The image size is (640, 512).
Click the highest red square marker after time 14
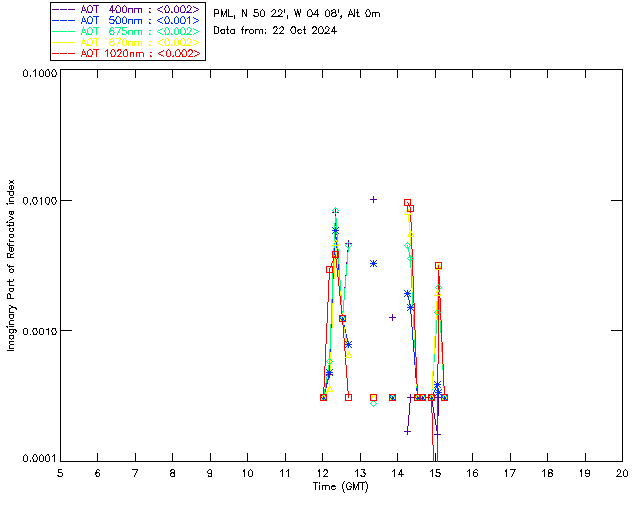pyautogui.click(x=407, y=203)
